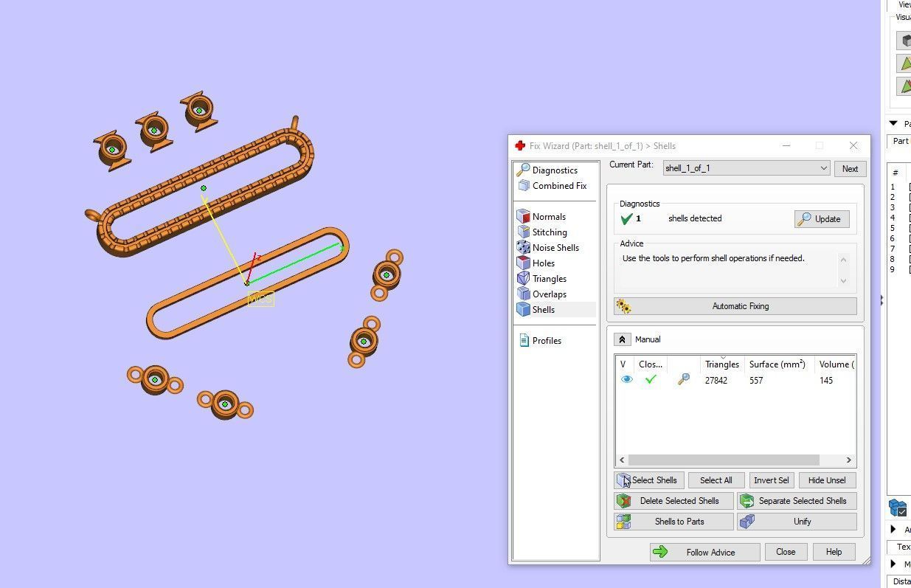Collapse the Manual section chevron

click(622, 339)
